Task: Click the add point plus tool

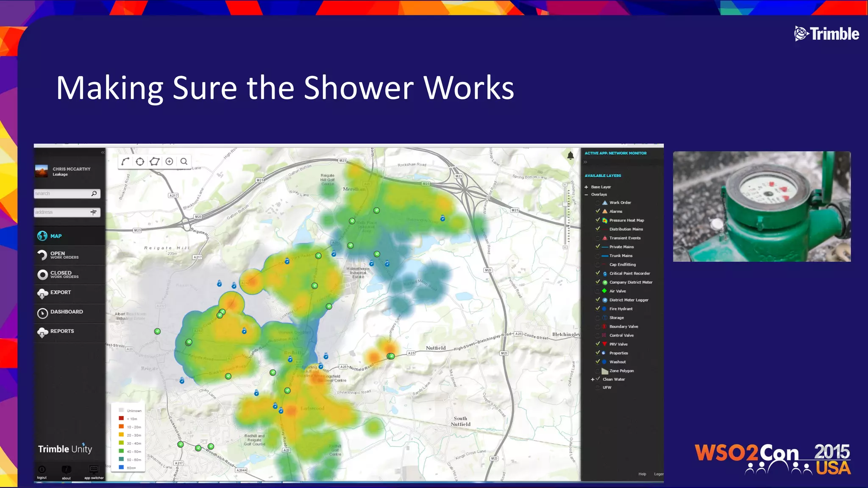Action: tap(169, 161)
